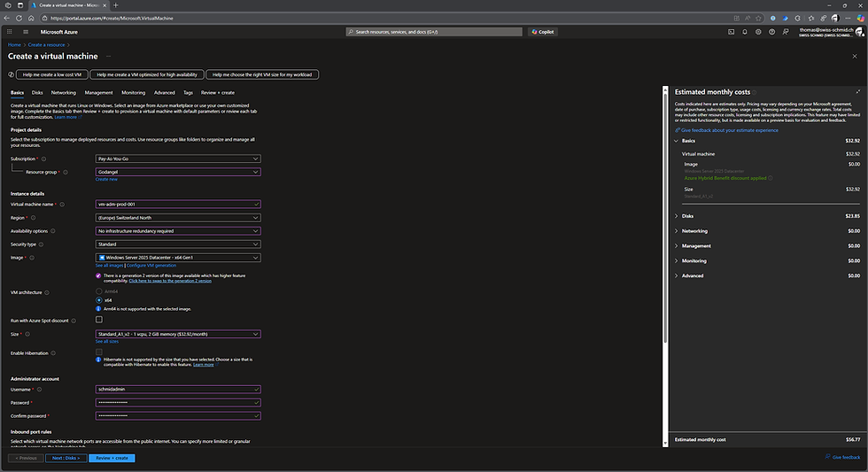Click the See all sizes link

[107, 342]
